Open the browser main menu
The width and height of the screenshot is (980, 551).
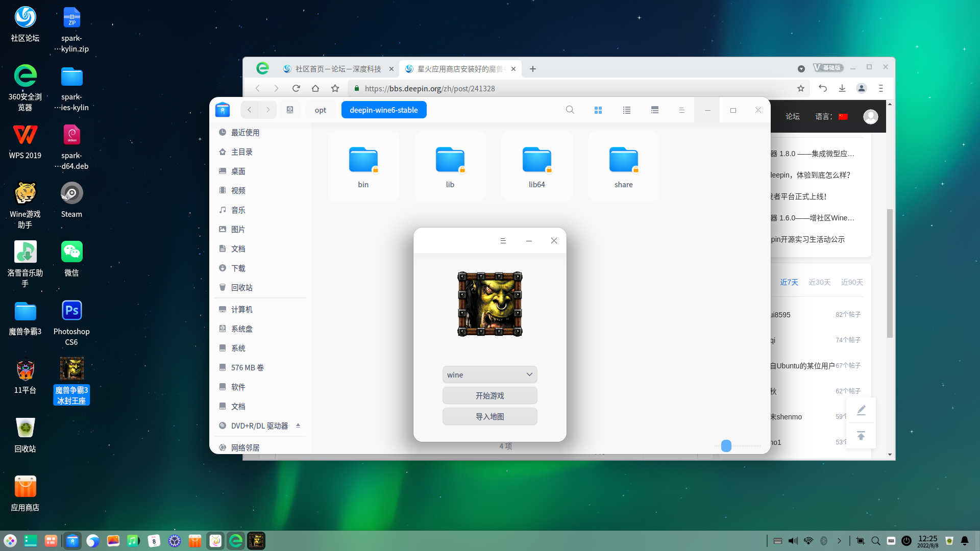880,88
